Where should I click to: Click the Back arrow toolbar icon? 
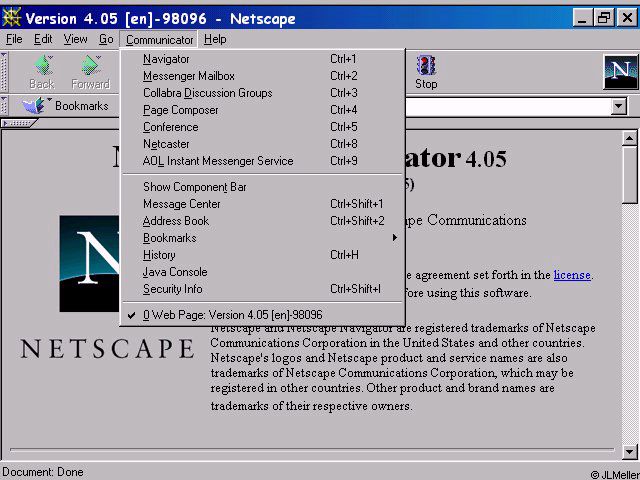pos(42,66)
